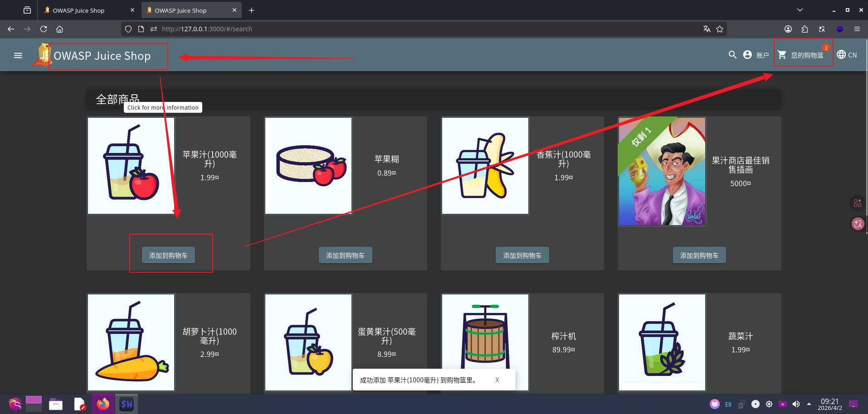Dismiss the added-to-basket notification with X
This screenshot has width=868, height=414.
(497, 380)
